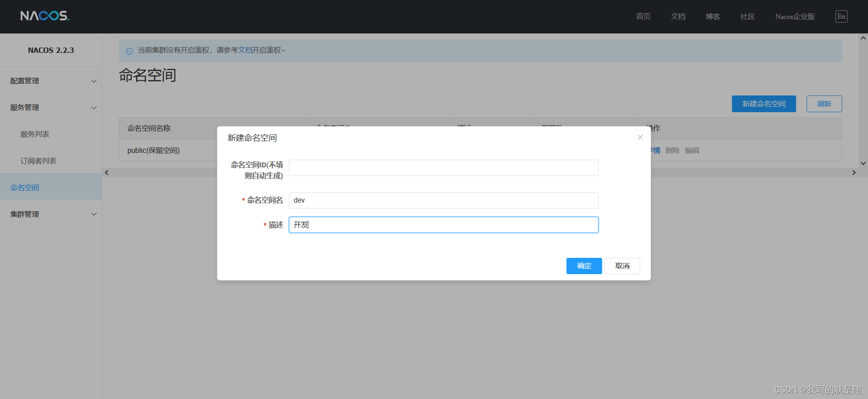Confirm with the 确定 button
This screenshot has width=868, height=399.
click(x=584, y=266)
